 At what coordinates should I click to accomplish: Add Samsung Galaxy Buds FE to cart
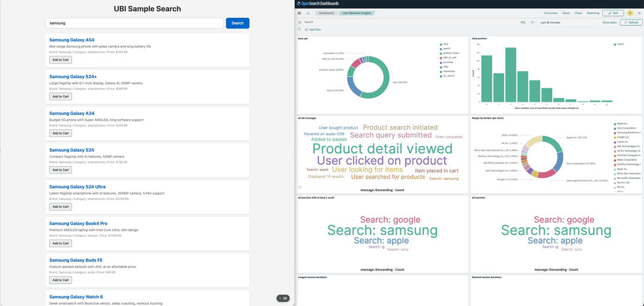[x=60, y=280]
